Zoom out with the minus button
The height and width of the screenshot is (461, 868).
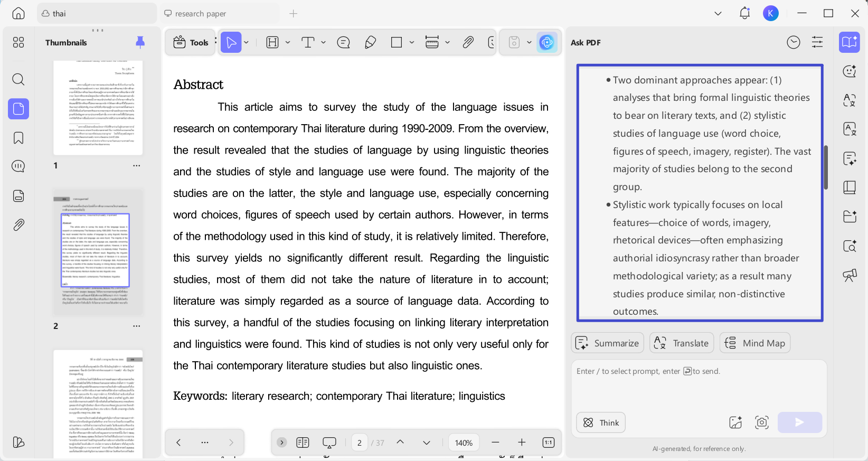click(x=495, y=443)
